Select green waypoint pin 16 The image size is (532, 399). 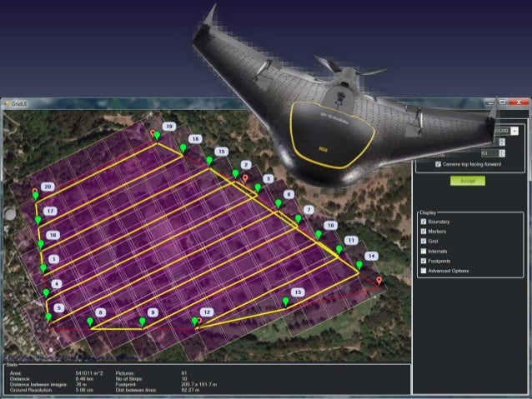coord(41,244)
